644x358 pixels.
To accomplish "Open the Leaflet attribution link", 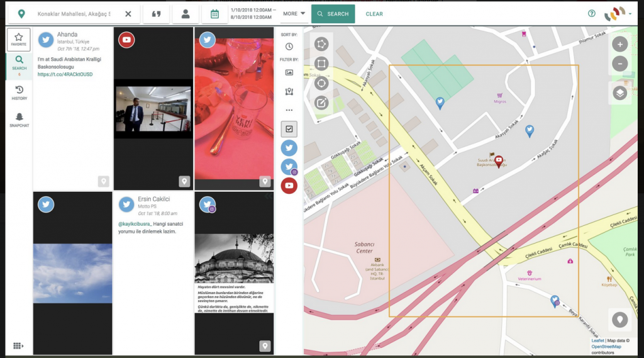I will click(x=597, y=341).
